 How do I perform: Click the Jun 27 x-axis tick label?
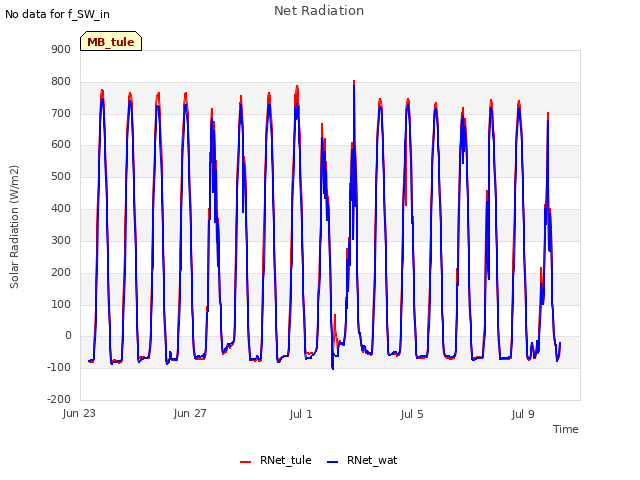[190, 413]
